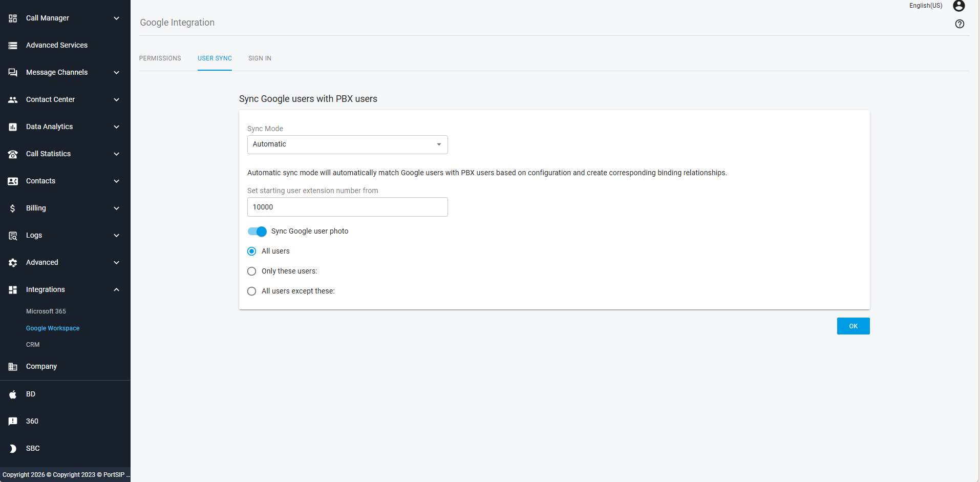
Task: Click the BD apple icon
Action: (x=13, y=394)
